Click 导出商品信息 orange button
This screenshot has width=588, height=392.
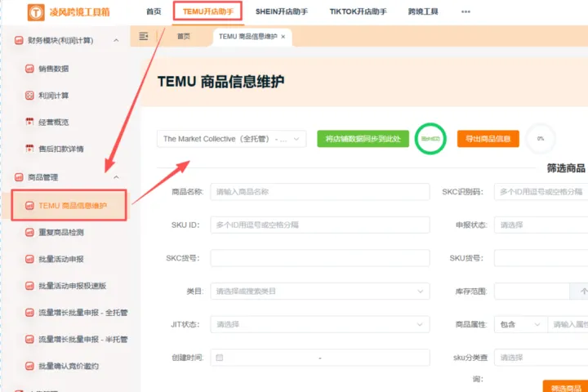[x=488, y=139]
